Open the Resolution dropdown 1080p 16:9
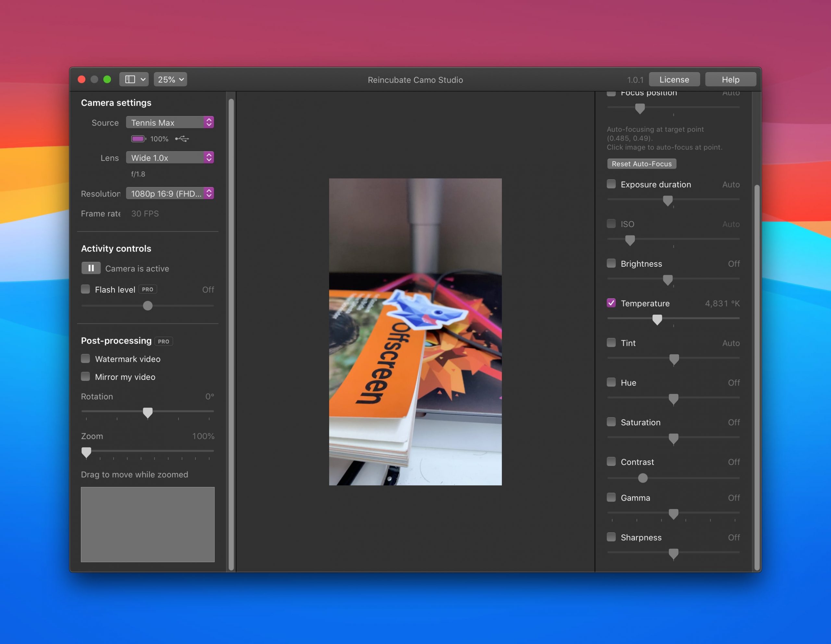The height and width of the screenshot is (644, 831). (x=170, y=193)
